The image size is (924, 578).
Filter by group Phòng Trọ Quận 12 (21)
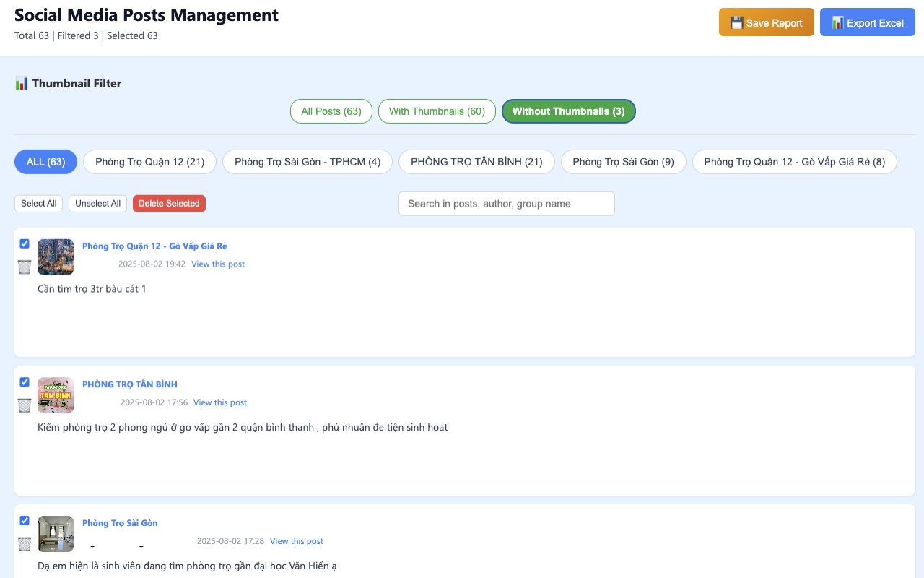(150, 162)
